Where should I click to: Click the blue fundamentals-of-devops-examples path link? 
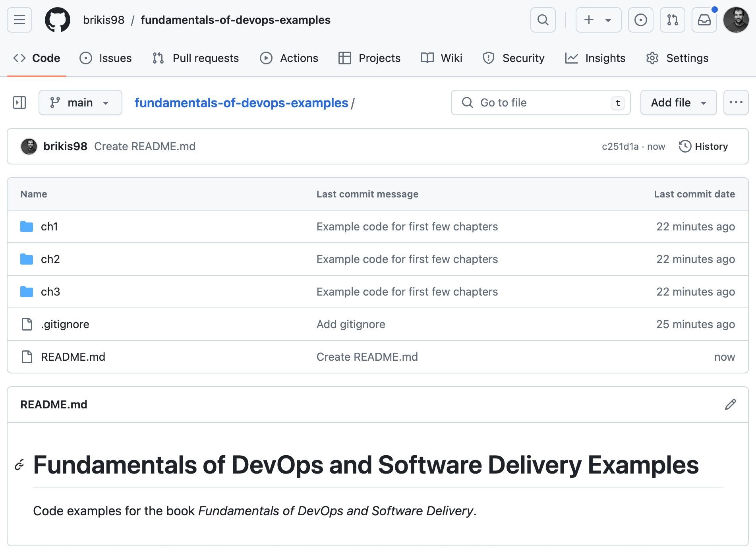241,102
